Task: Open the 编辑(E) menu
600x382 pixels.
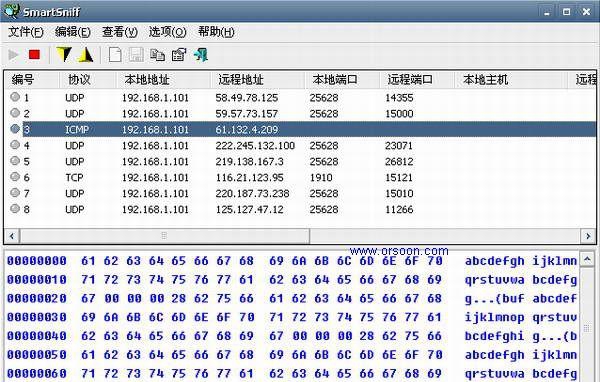Action: pos(73,32)
